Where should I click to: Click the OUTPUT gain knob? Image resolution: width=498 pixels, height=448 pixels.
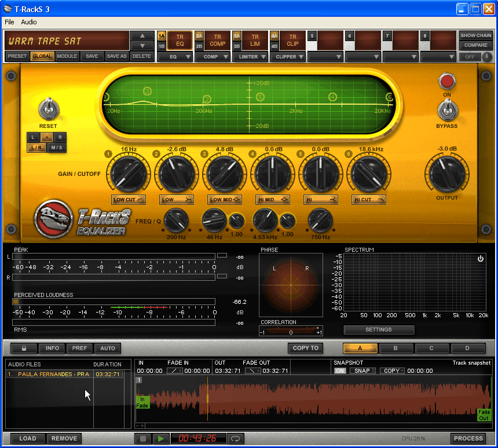[447, 174]
